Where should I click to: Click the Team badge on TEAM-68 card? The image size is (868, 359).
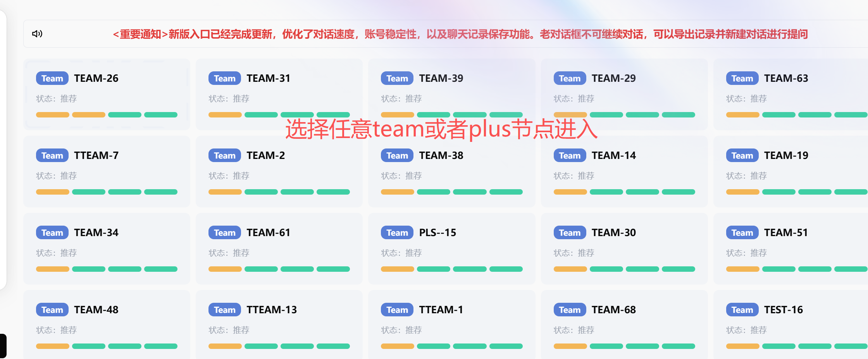569,309
